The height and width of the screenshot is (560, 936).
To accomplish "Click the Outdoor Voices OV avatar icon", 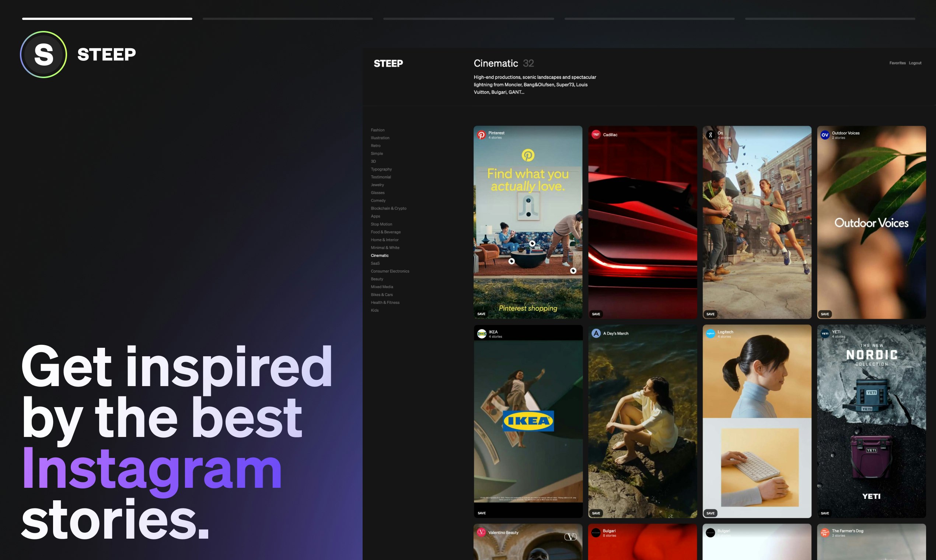I will [x=825, y=135].
